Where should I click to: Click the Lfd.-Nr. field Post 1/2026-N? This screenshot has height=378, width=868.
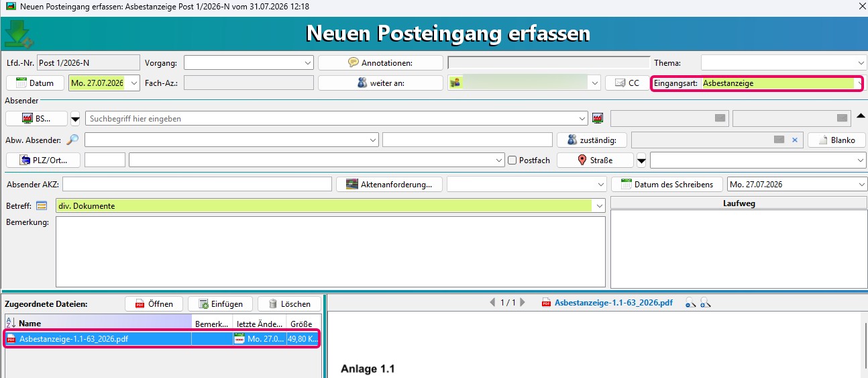point(89,63)
